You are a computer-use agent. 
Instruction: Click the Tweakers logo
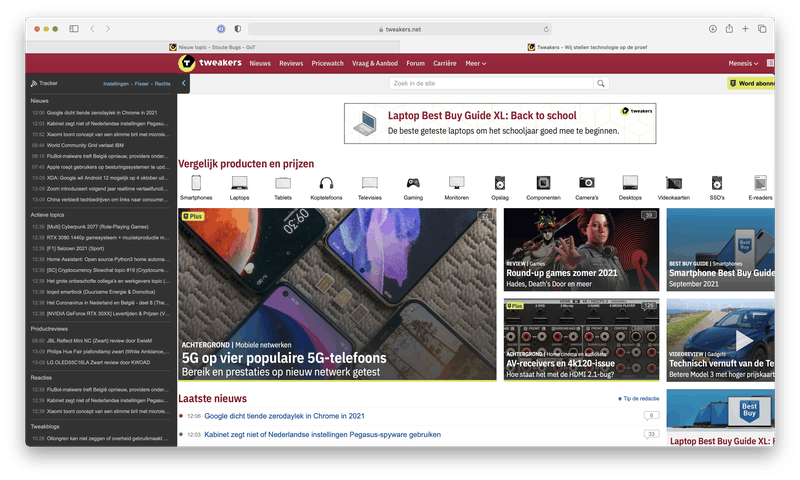[x=210, y=63]
